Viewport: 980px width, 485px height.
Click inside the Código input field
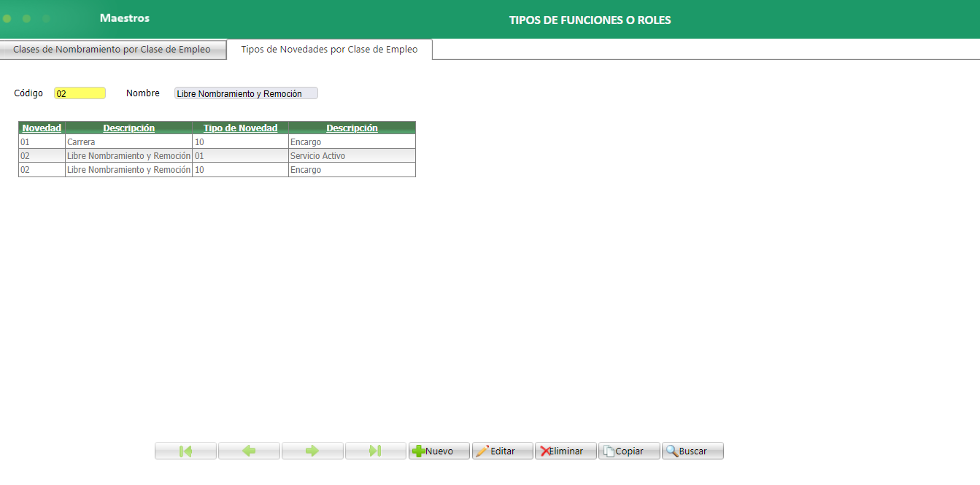click(80, 93)
